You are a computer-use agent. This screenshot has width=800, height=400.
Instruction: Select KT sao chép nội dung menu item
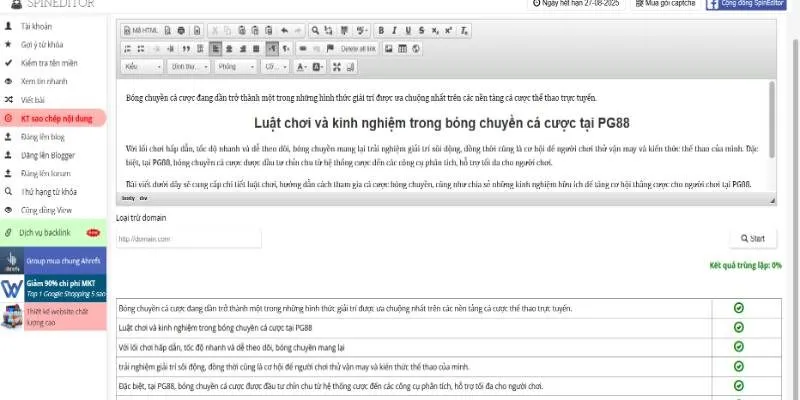(x=53, y=118)
